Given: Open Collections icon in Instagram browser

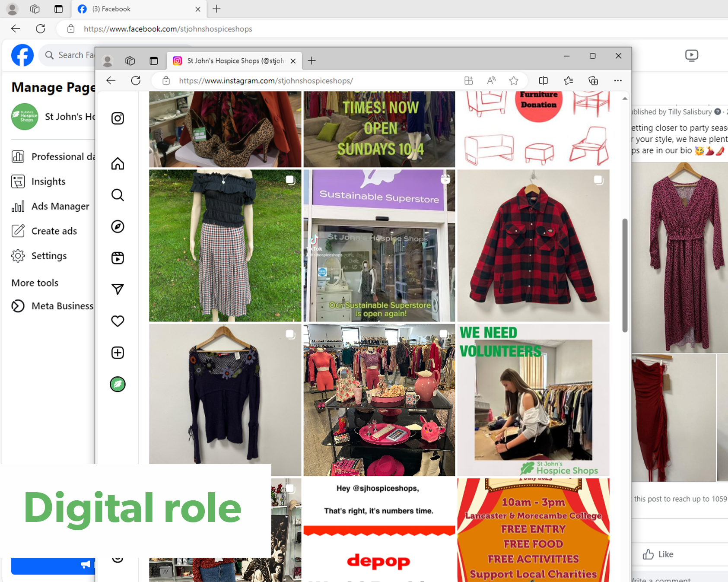Looking at the screenshot, I should [x=593, y=80].
